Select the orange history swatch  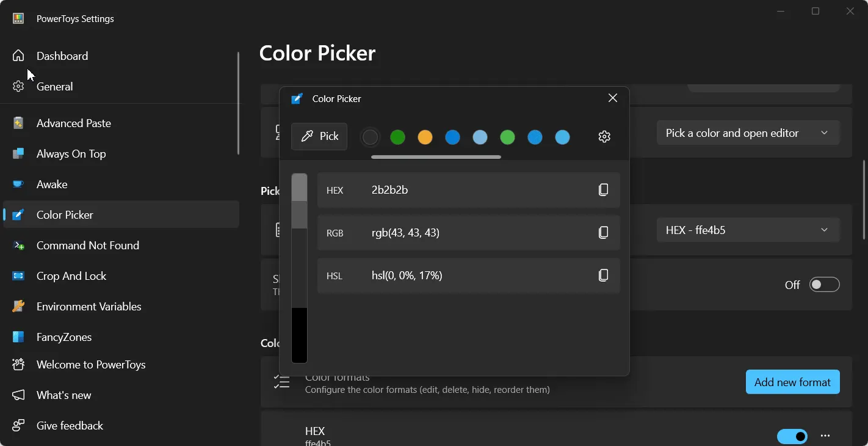point(425,137)
